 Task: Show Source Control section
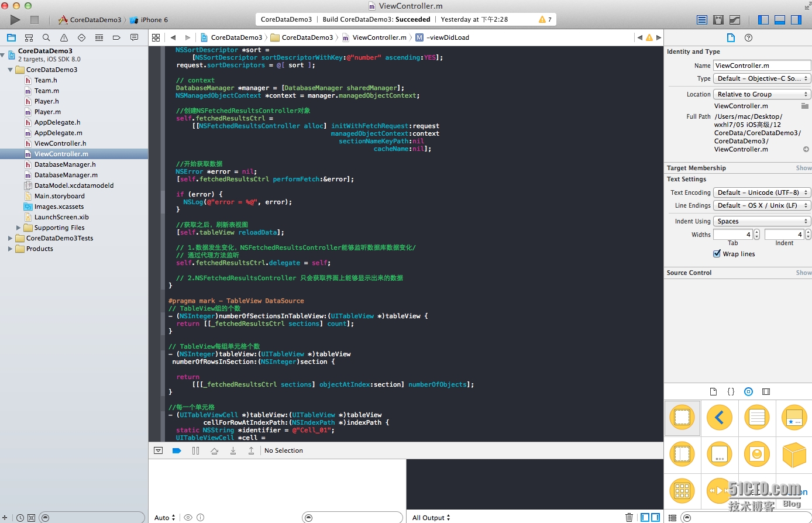tap(803, 273)
